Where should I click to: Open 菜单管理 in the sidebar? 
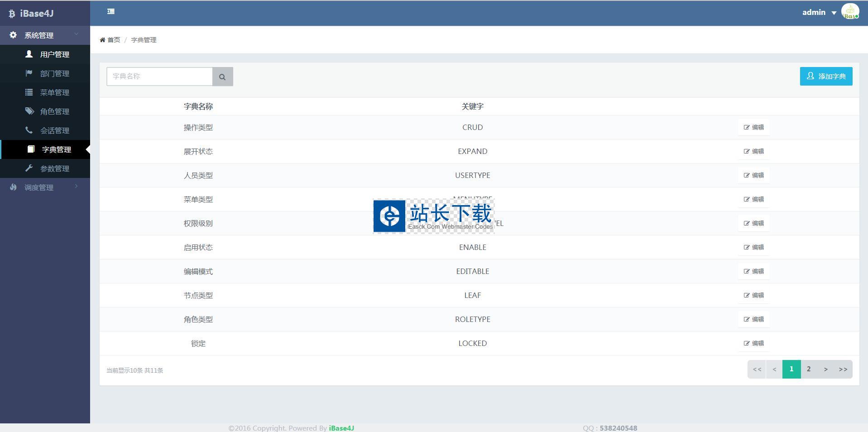click(54, 92)
